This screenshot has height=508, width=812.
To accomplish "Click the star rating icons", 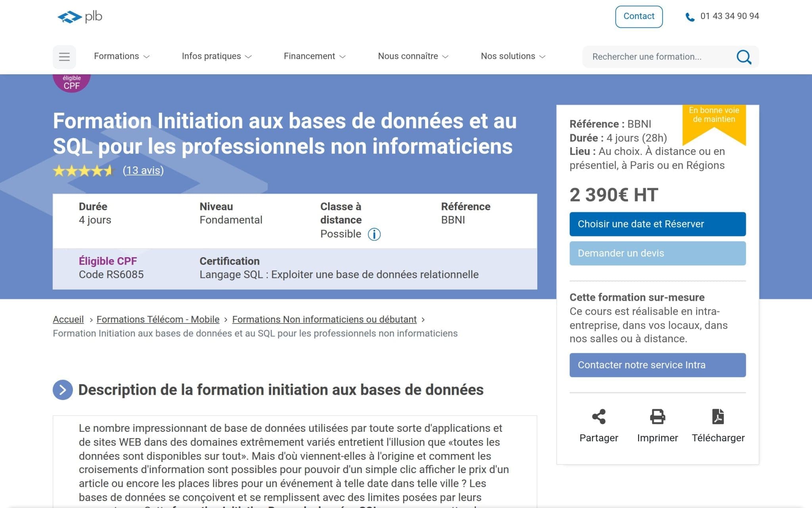I will pyautogui.click(x=84, y=171).
